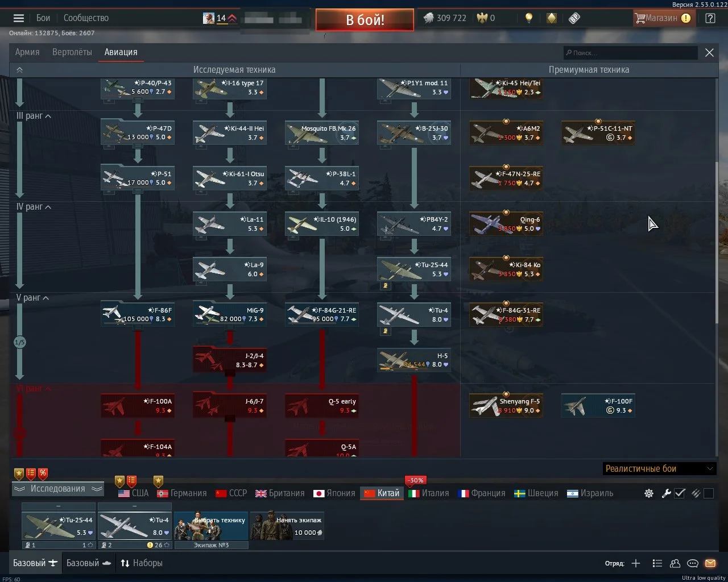Add squad member with plus icon
This screenshot has height=582, width=728.
coord(636,563)
